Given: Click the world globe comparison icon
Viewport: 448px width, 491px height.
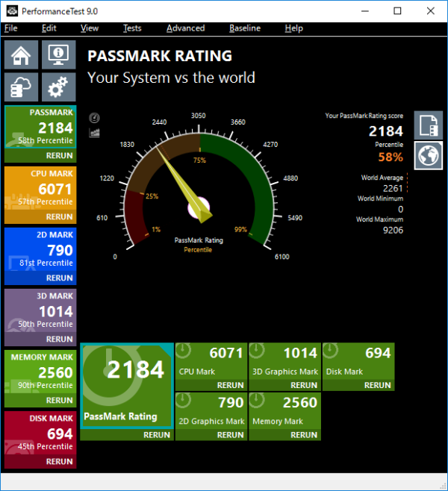Looking at the screenshot, I should pyautogui.click(x=429, y=156).
